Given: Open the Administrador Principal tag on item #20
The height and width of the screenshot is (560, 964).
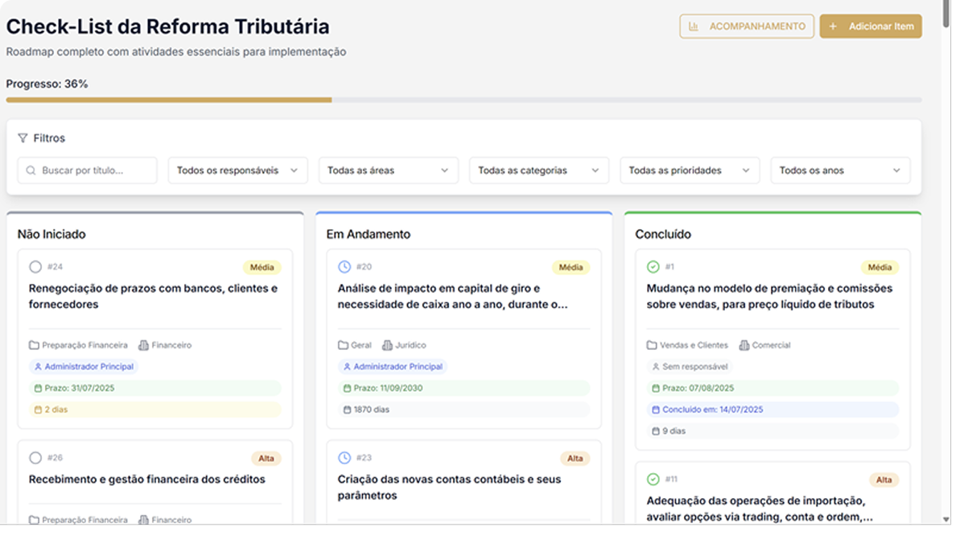Looking at the screenshot, I should point(392,367).
